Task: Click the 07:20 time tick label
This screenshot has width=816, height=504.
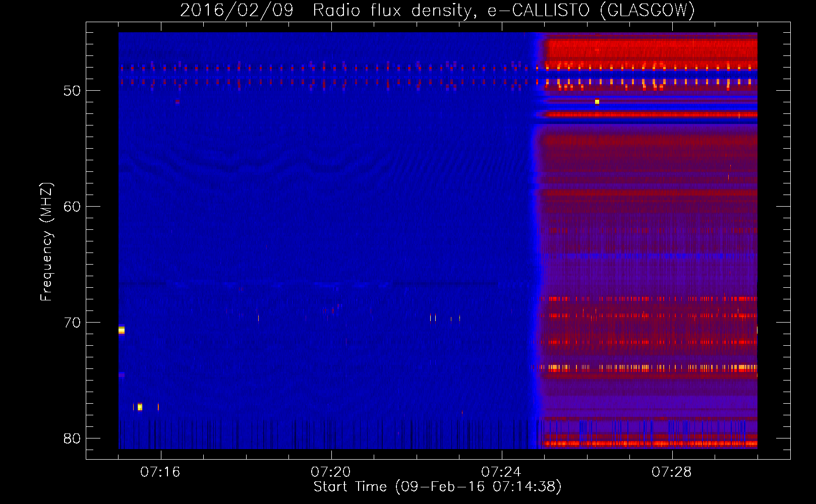Action: (x=331, y=472)
